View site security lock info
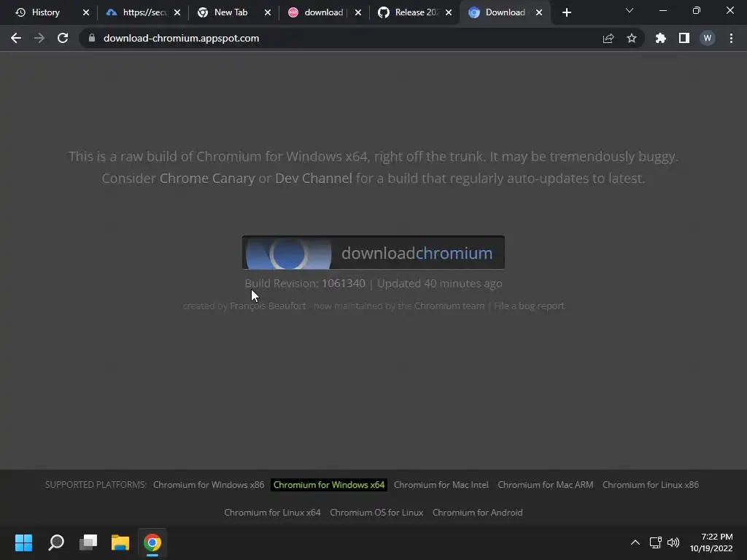Screen dimensions: 747x560 pyautogui.click(x=92, y=38)
